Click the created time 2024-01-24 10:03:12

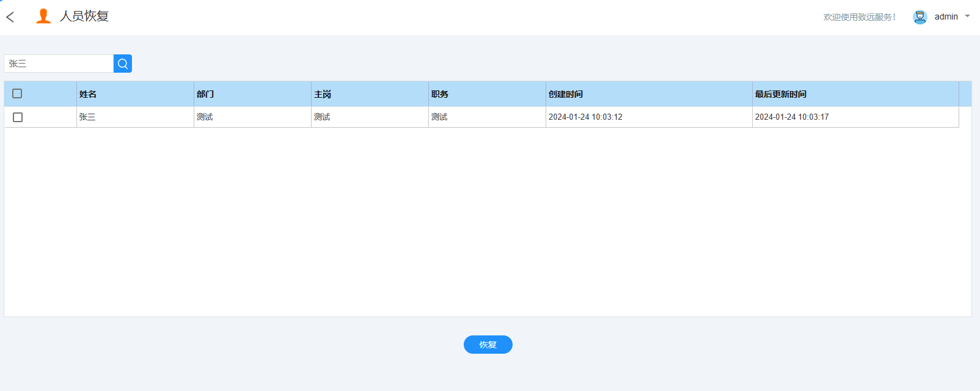coord(585,117)
